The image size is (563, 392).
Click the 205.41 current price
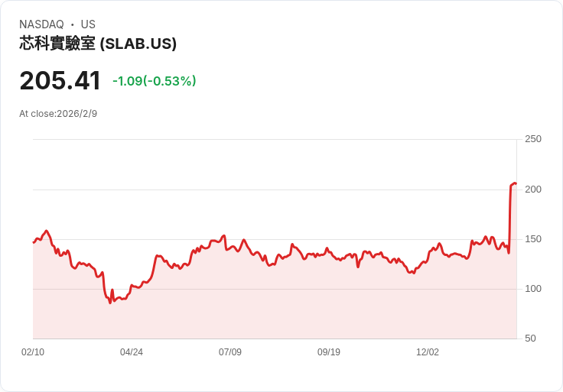(60, 80)
